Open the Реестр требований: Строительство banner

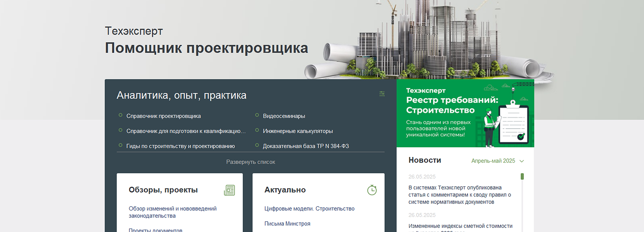coord(465,113)
